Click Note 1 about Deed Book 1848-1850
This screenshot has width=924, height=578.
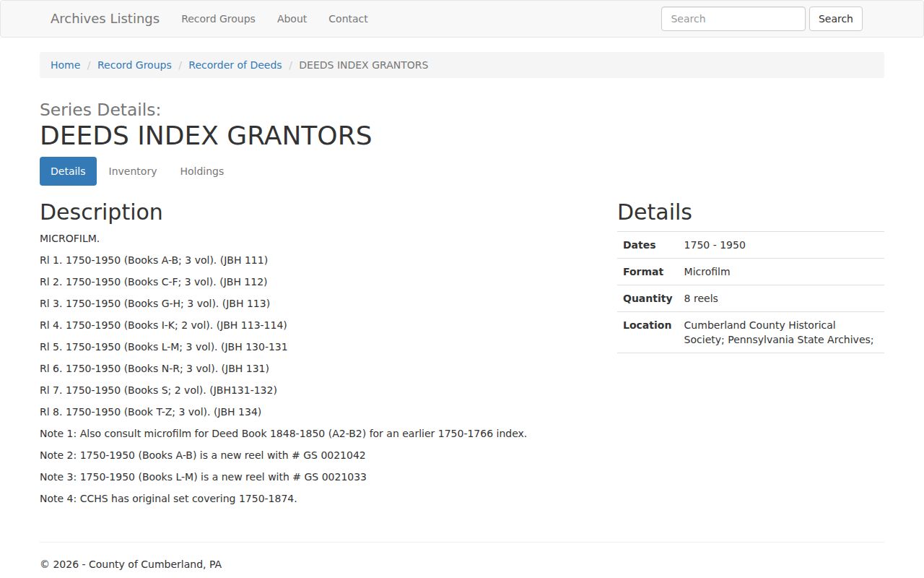283,433
